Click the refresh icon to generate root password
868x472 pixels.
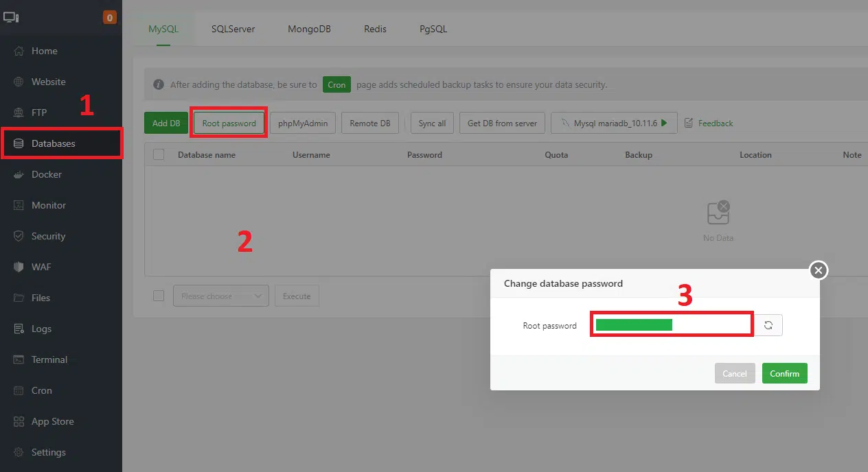point(768,325)
